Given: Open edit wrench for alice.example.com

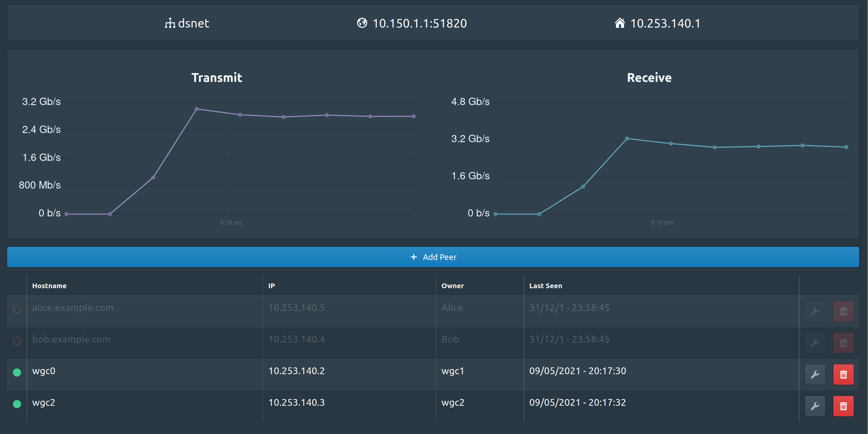Looking at the screenshot, I should 815,311.
